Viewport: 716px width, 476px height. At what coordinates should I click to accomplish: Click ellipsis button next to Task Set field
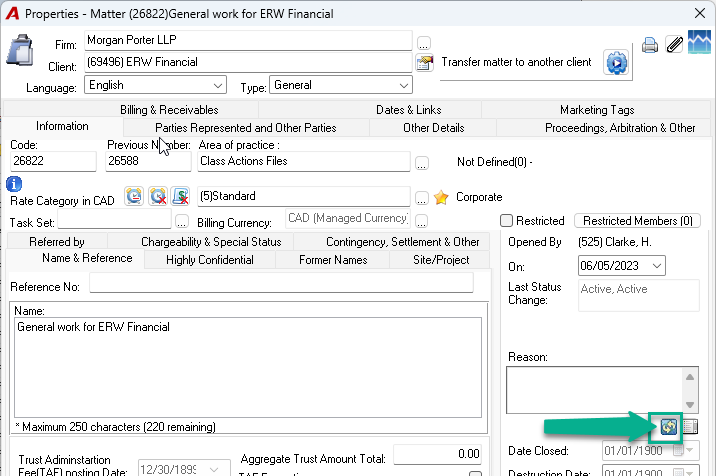(182, 222)
